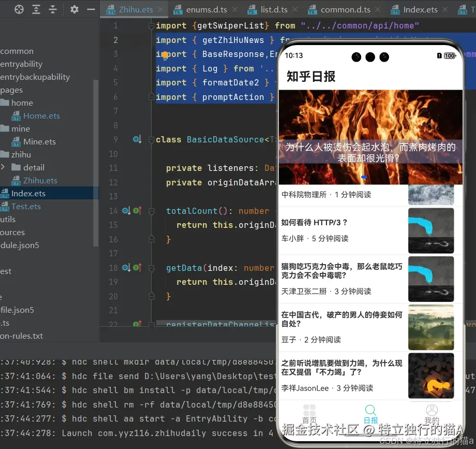Click the implemented-by gutter icon on line 9
Viewport: 476px width, 449px height.
pos(137,139)
